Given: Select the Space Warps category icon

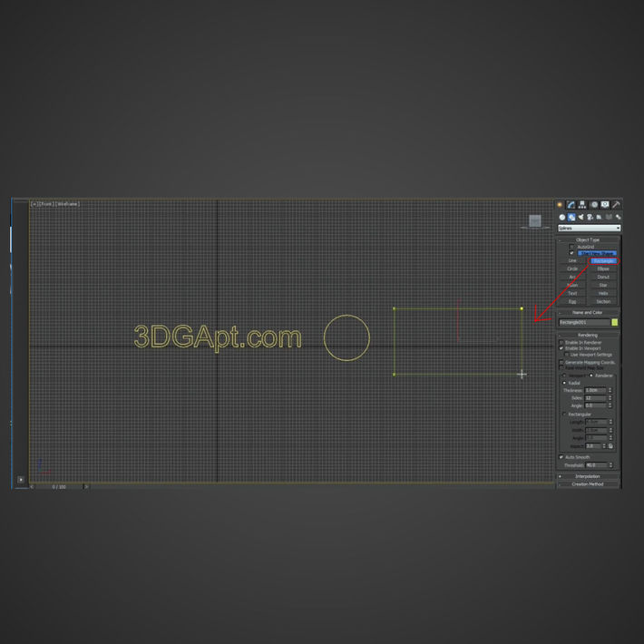Looking at the screenshot, I should click(609, 217).
